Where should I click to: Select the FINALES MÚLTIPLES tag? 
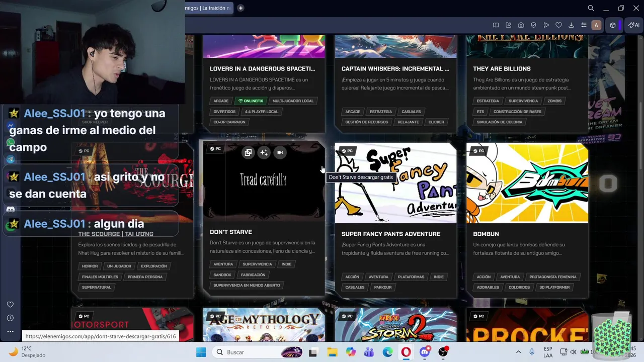pyautogui.click(x=100, y=277)
